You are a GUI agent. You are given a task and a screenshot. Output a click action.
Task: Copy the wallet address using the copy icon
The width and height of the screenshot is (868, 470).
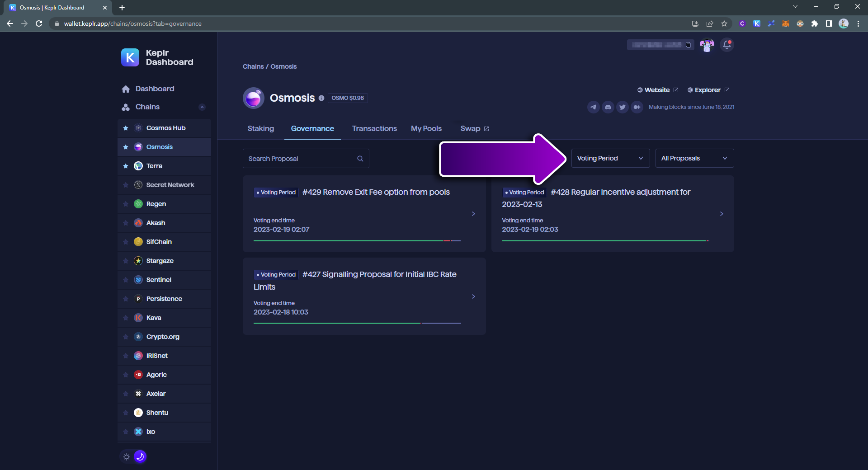coord(688,45)
